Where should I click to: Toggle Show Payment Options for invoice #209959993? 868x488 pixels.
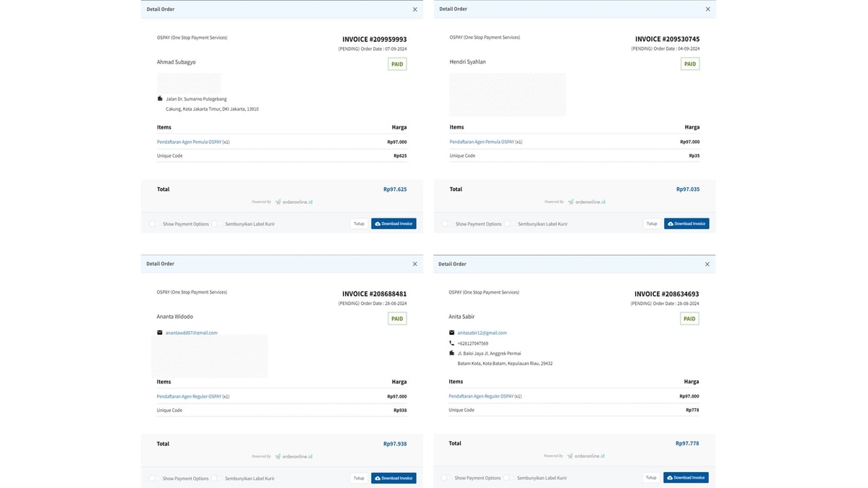[x=153, y=224]
